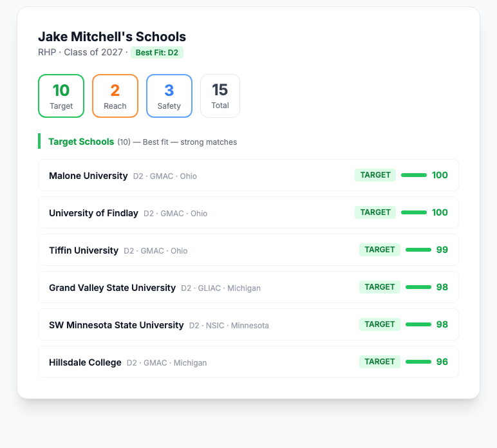Click the TARGET badge for University of Findlay

point(375,212)
